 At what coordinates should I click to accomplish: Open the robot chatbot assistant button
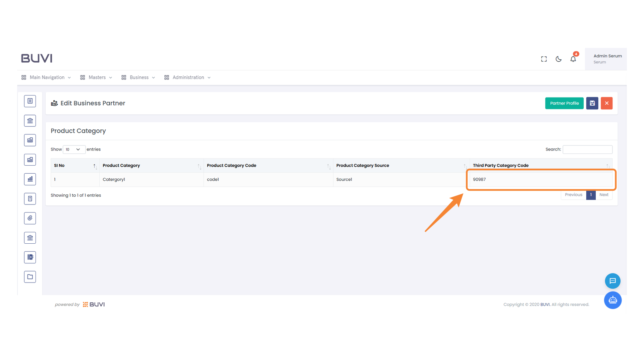click(x=612, y=300)
